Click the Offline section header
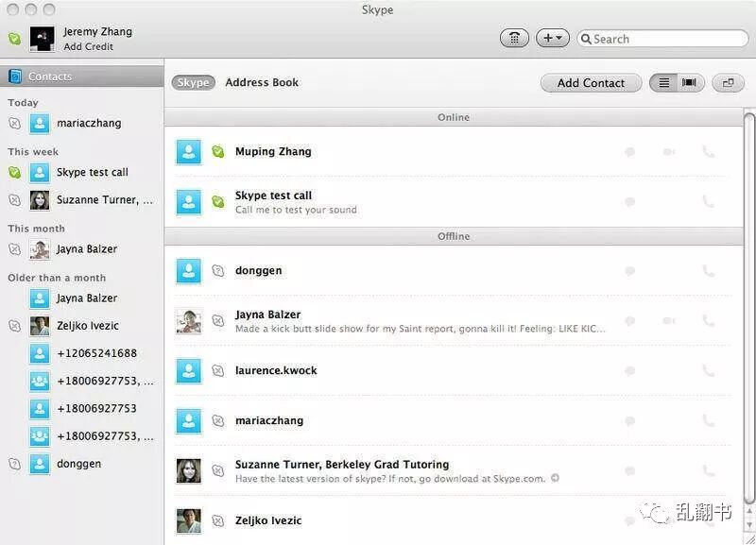The image size is (756, 545). 454,236
